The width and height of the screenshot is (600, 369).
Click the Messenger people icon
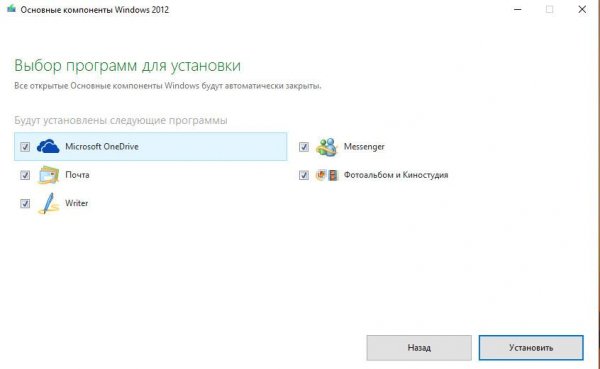(x=327, y=147)
